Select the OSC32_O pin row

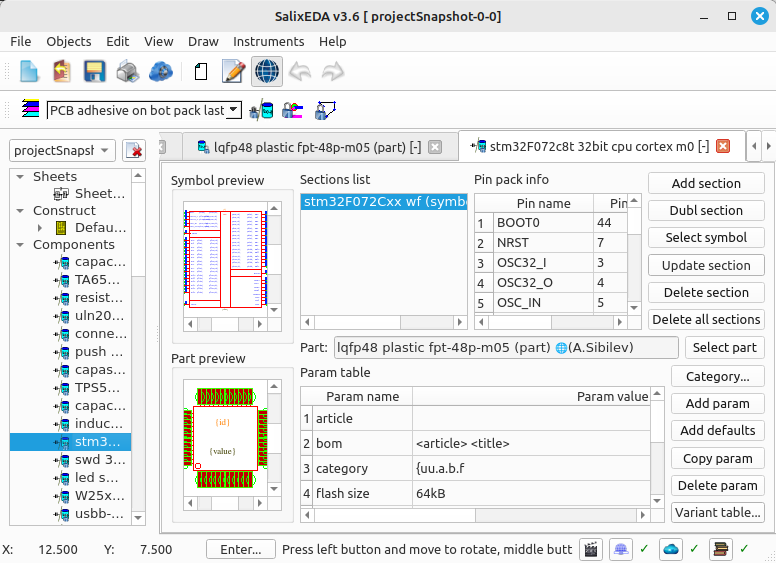(x=551, y=283)
